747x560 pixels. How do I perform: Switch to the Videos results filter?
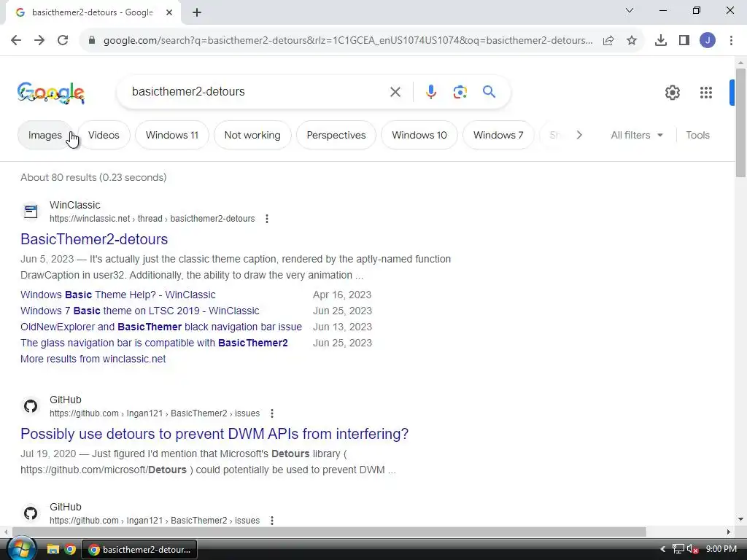click(x=104, y=135)
